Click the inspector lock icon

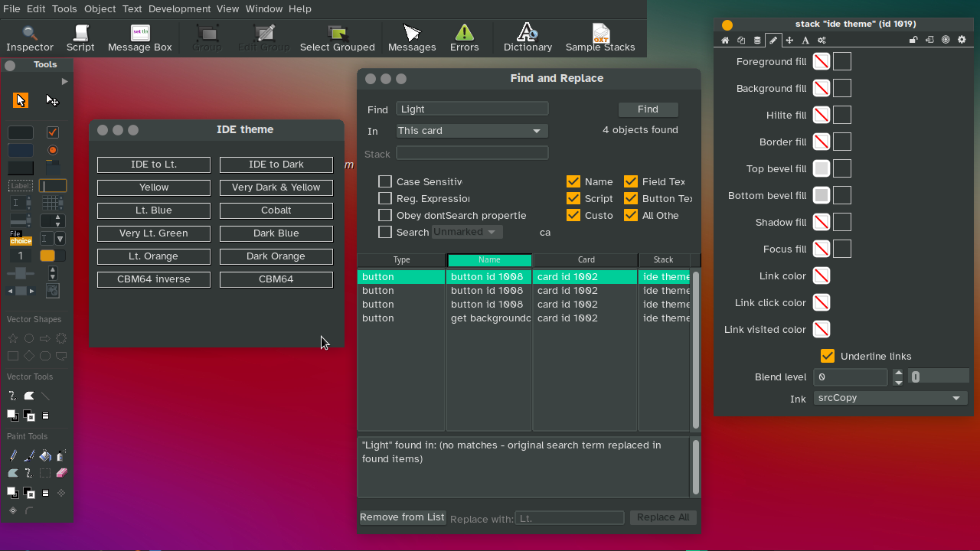tap(913, 40)
